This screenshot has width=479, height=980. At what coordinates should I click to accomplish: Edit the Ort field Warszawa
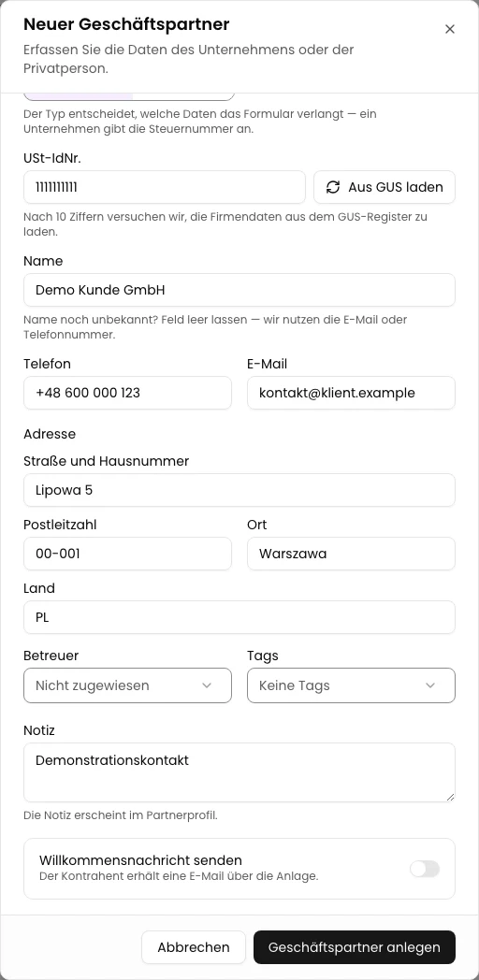click(352, 554)
